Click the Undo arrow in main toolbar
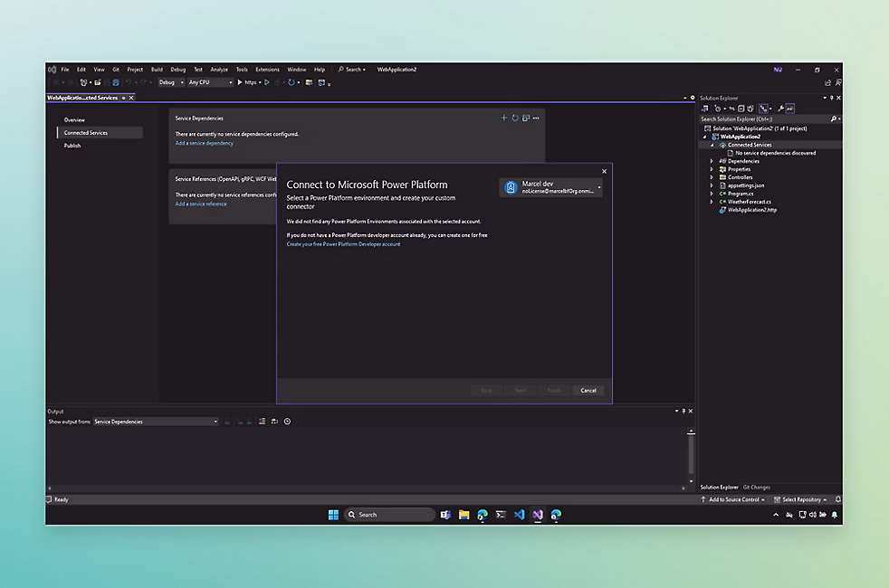889x588 pixels. pos(129,82)
